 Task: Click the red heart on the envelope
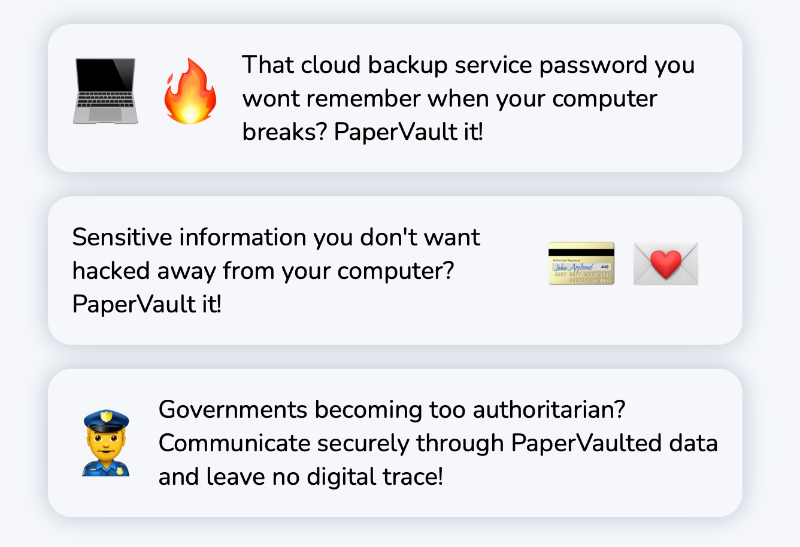click(x=666, y=264)
